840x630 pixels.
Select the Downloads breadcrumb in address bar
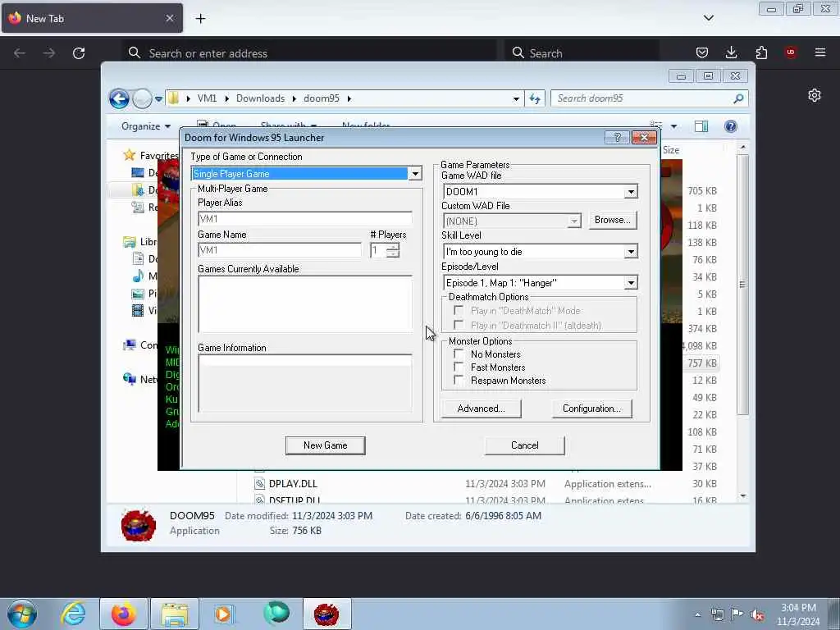pos(260,98)
